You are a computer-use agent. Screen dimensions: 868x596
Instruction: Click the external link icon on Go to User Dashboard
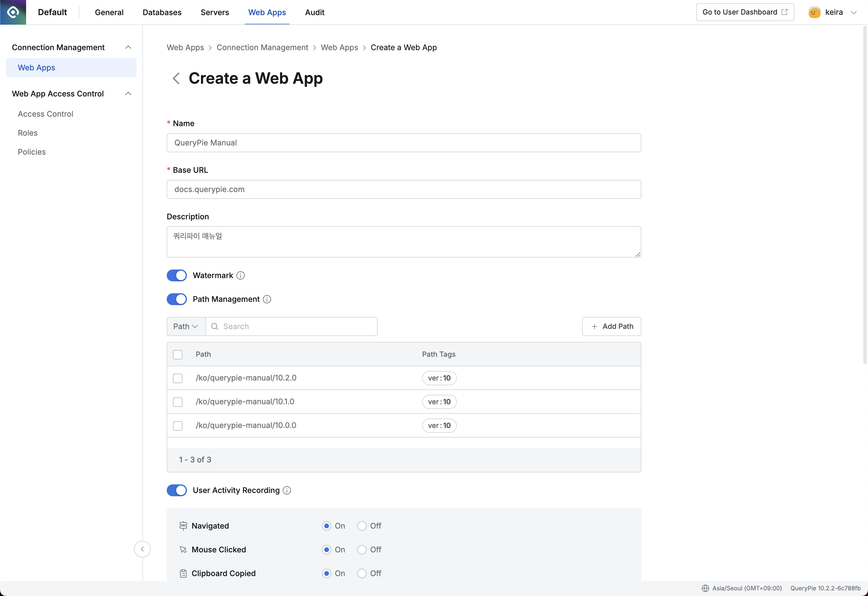tap(785, 12)
